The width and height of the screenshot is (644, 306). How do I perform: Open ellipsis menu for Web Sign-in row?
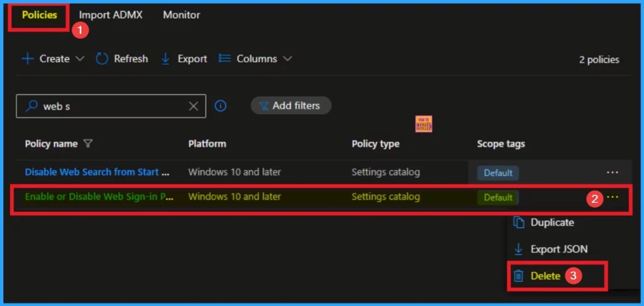pos(613,197)
